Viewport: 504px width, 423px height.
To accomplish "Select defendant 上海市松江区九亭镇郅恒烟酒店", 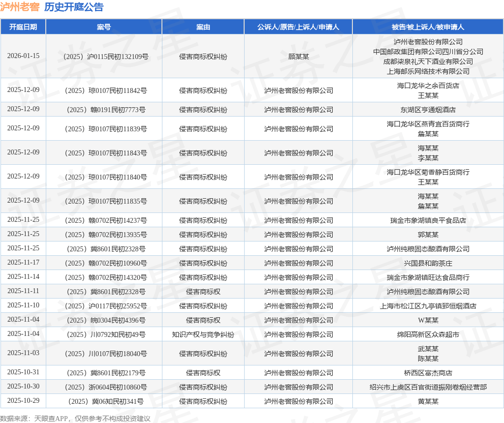I will point(428,306).
